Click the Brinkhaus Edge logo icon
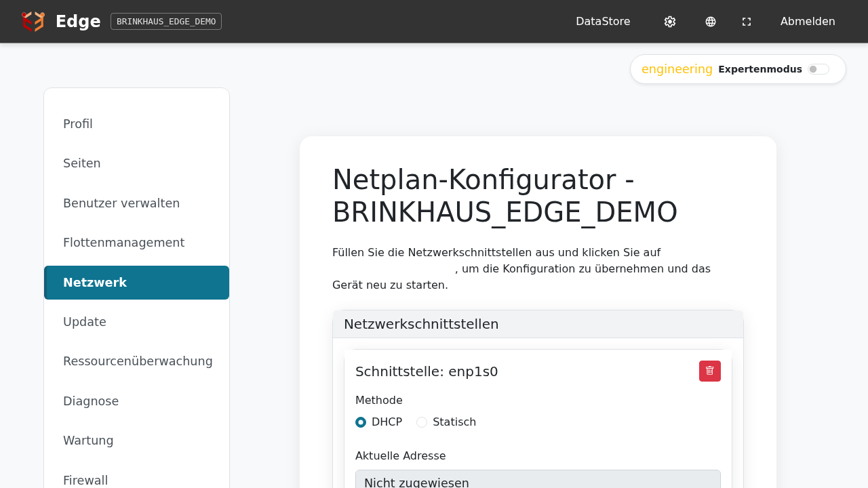This screenshot has height=488, width=868. 33,22
